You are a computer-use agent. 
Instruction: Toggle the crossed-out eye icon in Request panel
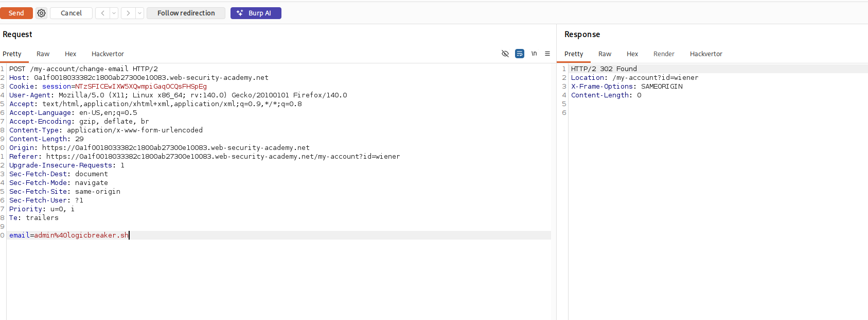[x=505, y=54]
